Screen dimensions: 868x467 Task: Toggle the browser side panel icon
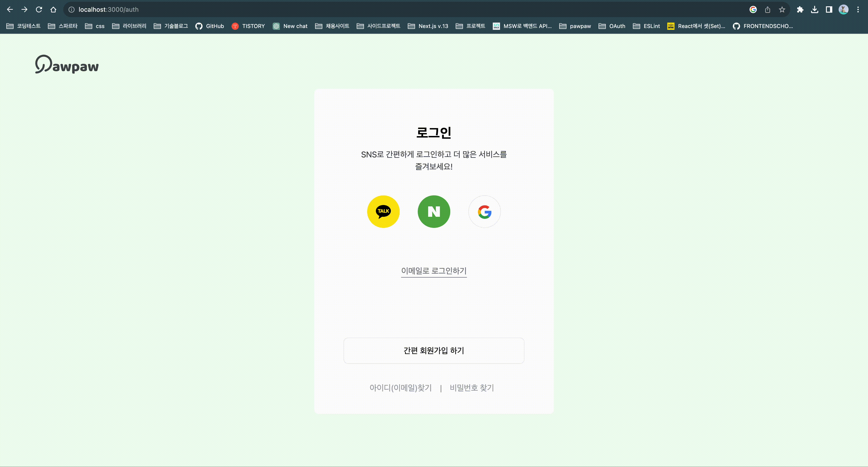click(829, 9)
